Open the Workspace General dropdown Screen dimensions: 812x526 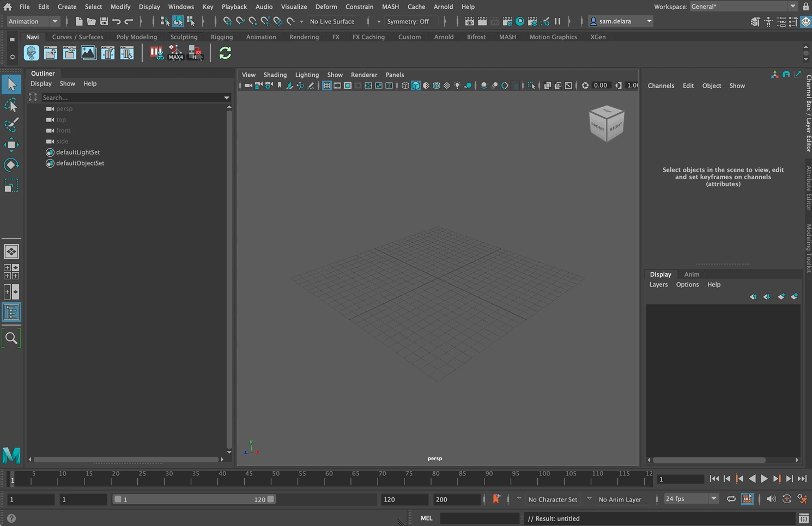coord(743,7)
